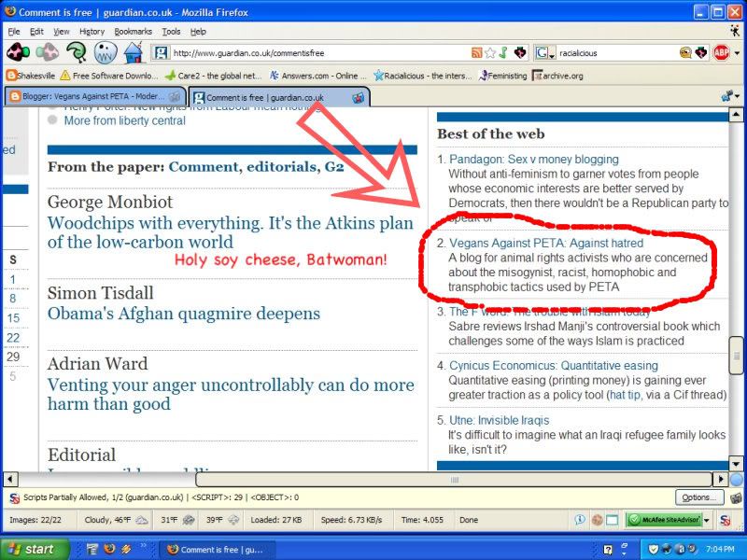Open the Answers.com bookmark
This screenshot has width=747, height=560.
(318, 76)
